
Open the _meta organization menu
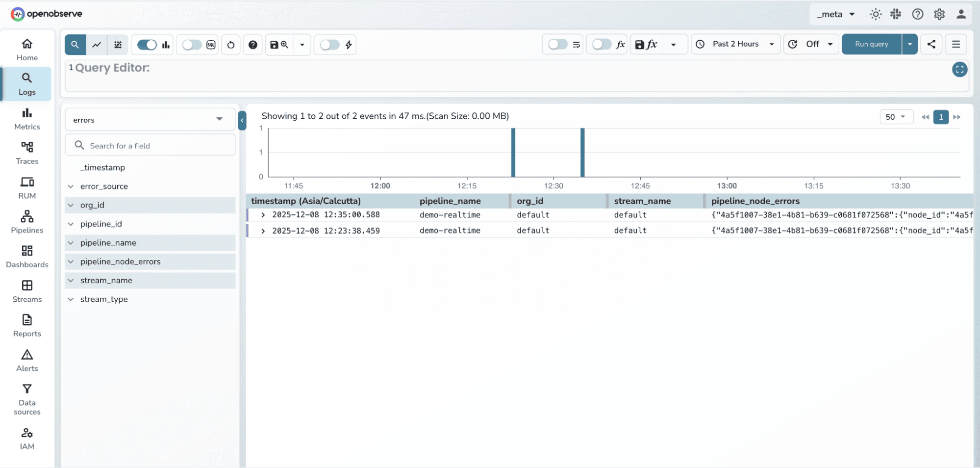pos(835,14)
